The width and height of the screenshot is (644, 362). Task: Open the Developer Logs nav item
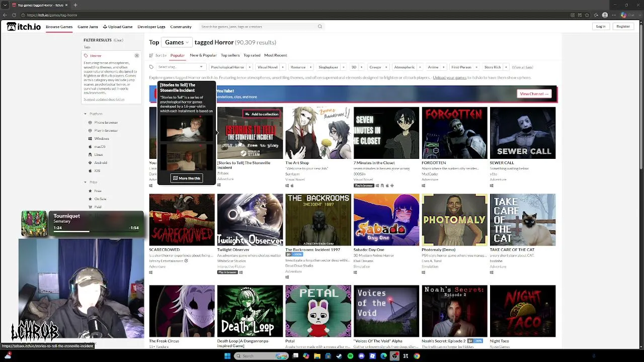pyautogui.click(x=151, y=27)
